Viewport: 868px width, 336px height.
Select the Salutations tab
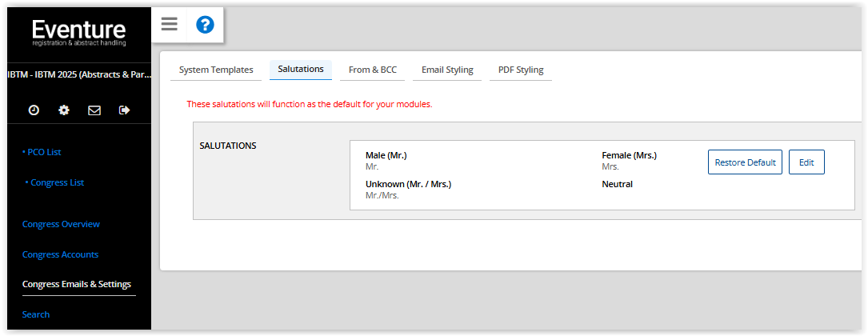(x=301, y=70)
